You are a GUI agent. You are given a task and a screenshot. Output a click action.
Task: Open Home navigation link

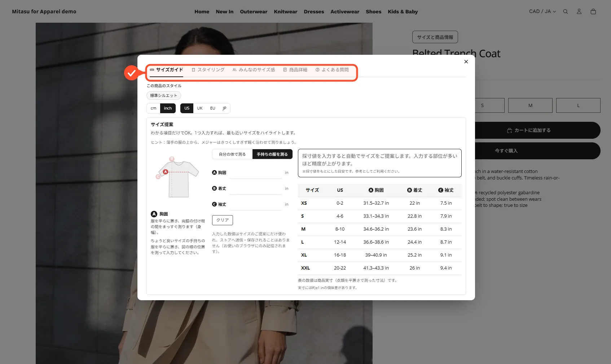coord(202,12)
